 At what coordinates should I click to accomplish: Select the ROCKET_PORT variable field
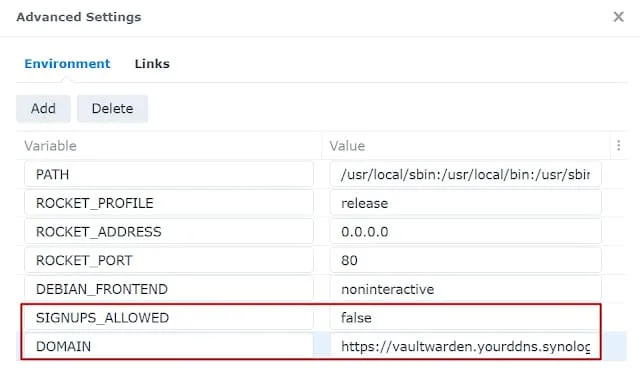point(169,260)
